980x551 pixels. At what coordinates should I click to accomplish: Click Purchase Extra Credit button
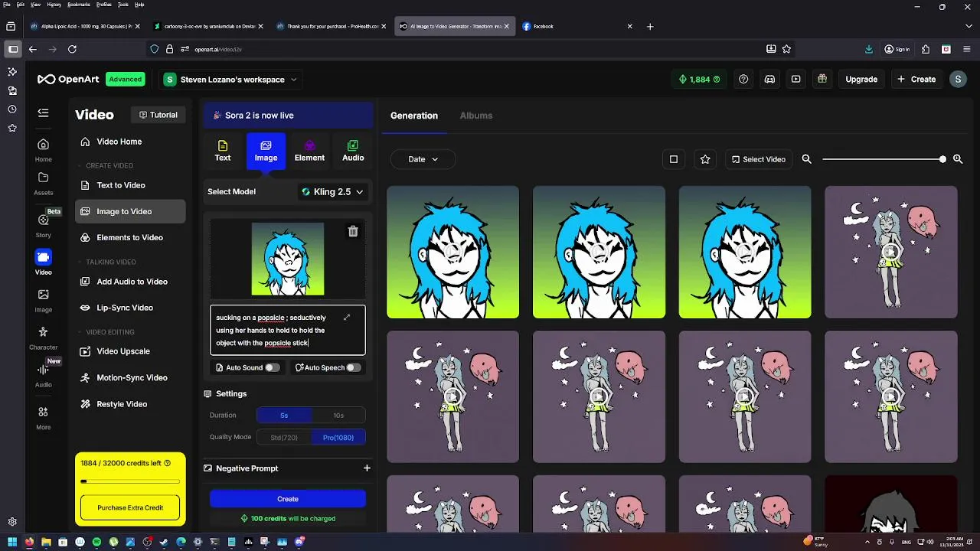pyautogui.click(x=130, y=507)
